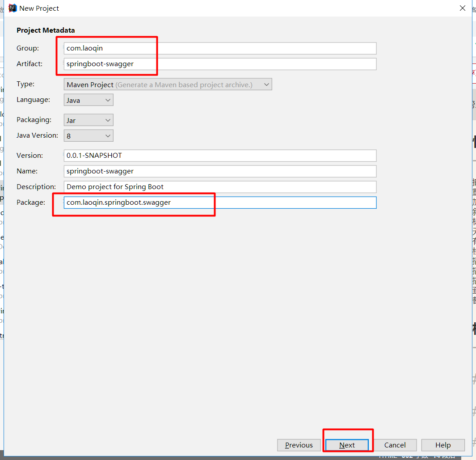476x460 pixels.
Task: Click the Version field 0.0.1-SNAPSHOT
Action: point(220,156)
